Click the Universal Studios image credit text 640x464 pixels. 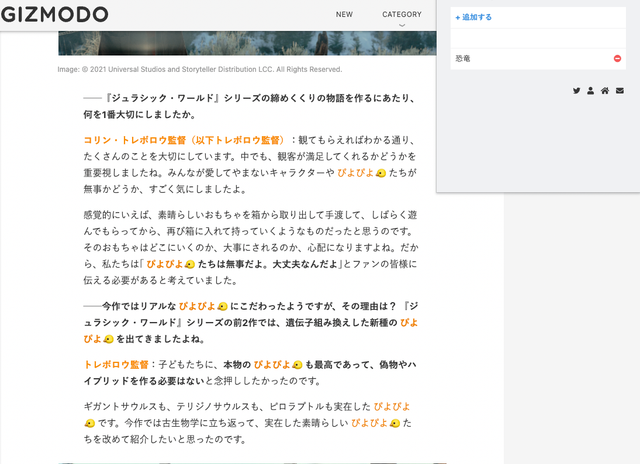[x=200, y=69]
